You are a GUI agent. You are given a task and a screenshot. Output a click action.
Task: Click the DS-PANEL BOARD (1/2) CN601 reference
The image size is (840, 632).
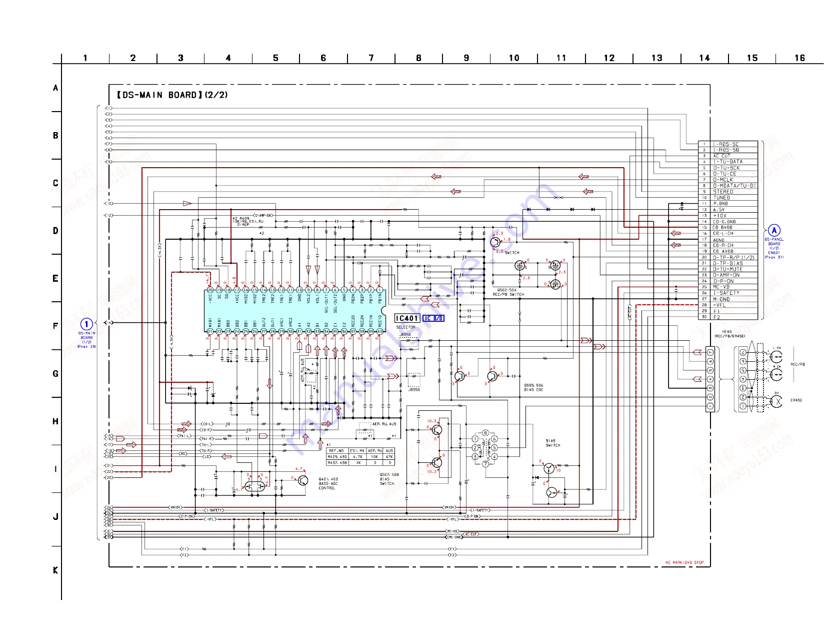click(x=774, y=248)
